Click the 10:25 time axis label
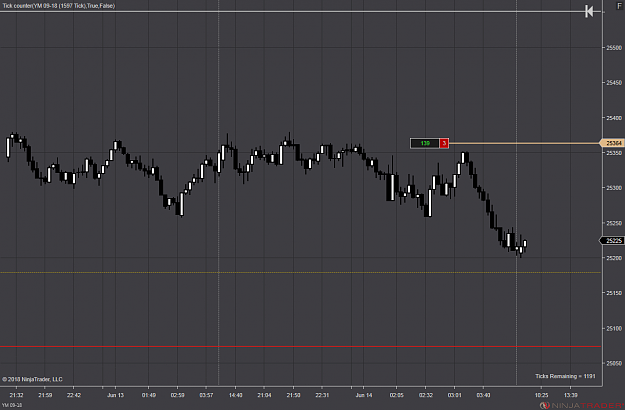Viewport: 625px width, 410px height. click(x=541, y=395)
